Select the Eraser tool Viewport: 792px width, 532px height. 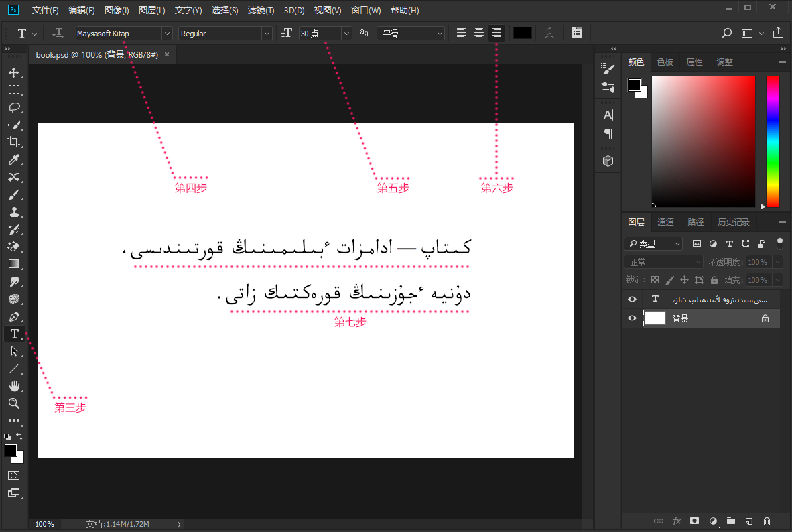click(14, 247)
